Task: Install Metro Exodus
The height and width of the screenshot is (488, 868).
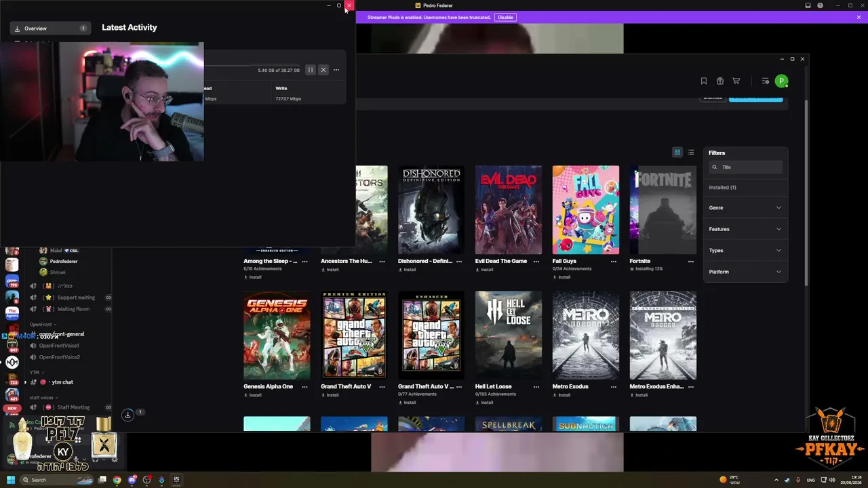Action: (562, 395)
